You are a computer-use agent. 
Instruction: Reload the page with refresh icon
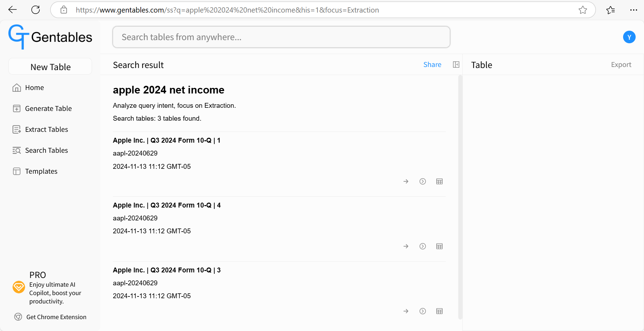tap(36, 10)
